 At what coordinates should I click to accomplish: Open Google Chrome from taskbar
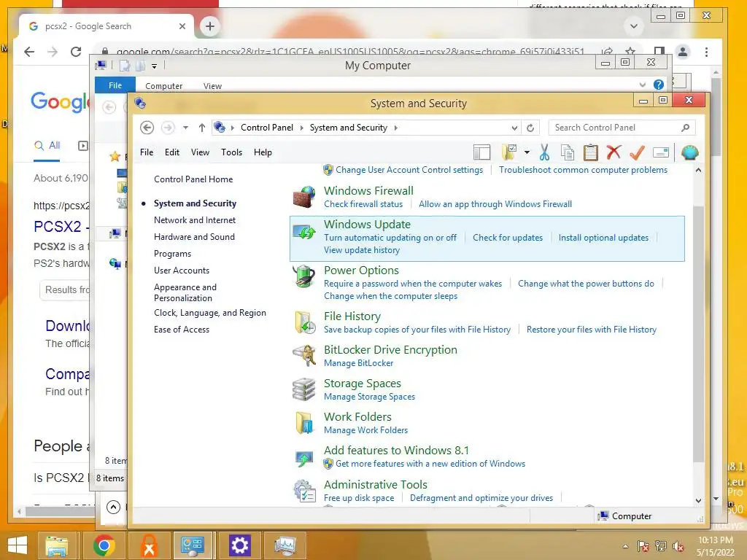[104, 545]
